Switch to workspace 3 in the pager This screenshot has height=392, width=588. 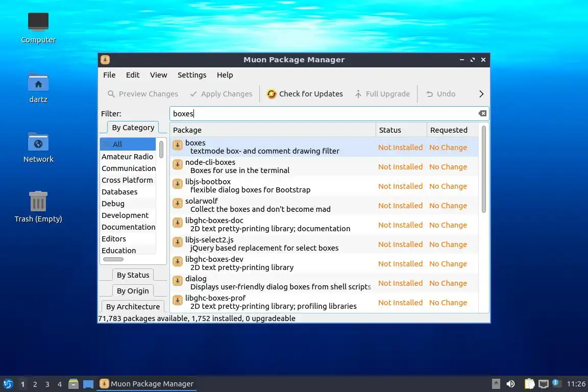click(47, 384)
